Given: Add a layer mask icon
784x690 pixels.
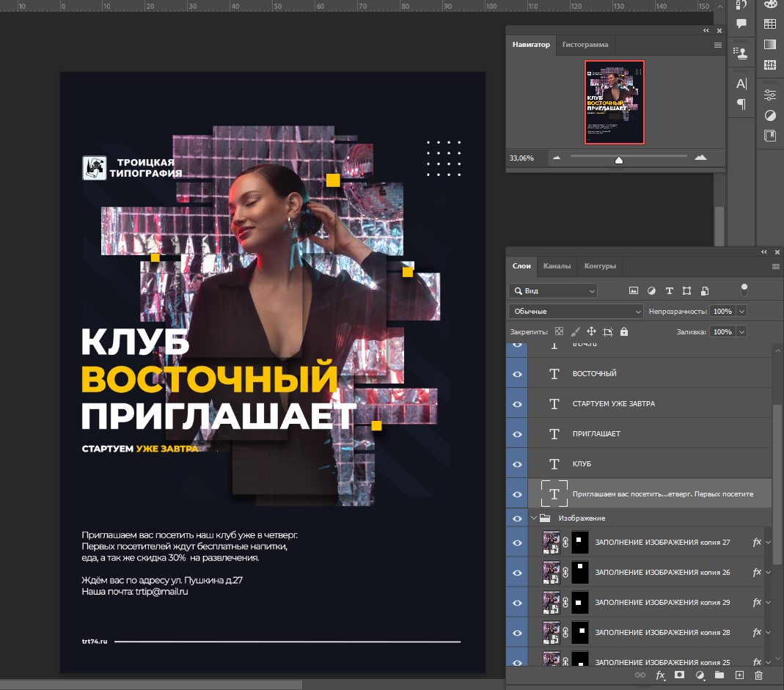Looking at the screenshot, I should tap(679, 675).
